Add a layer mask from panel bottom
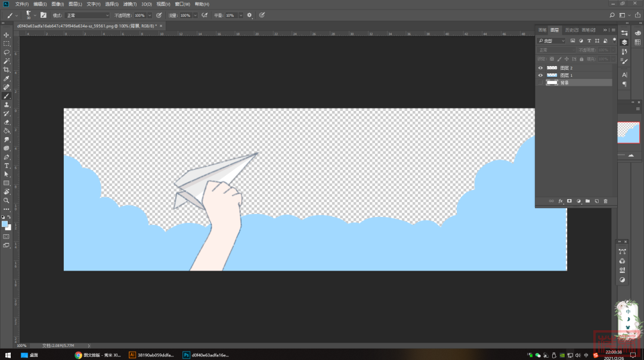Viewport: 644px width, 360px height. click(x=569, y=201)
